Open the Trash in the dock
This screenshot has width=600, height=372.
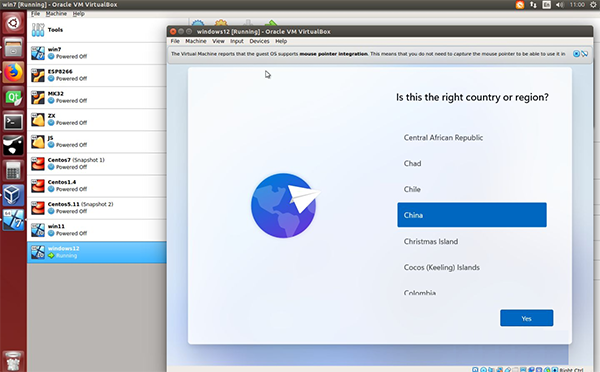(x=13, y=361)
